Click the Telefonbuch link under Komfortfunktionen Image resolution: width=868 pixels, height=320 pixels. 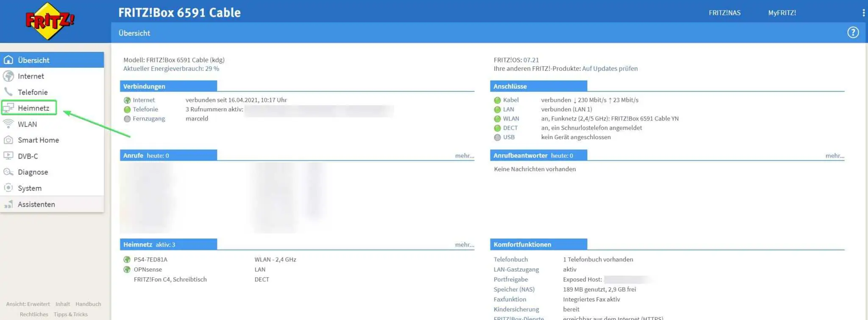[x=511, y=259]
